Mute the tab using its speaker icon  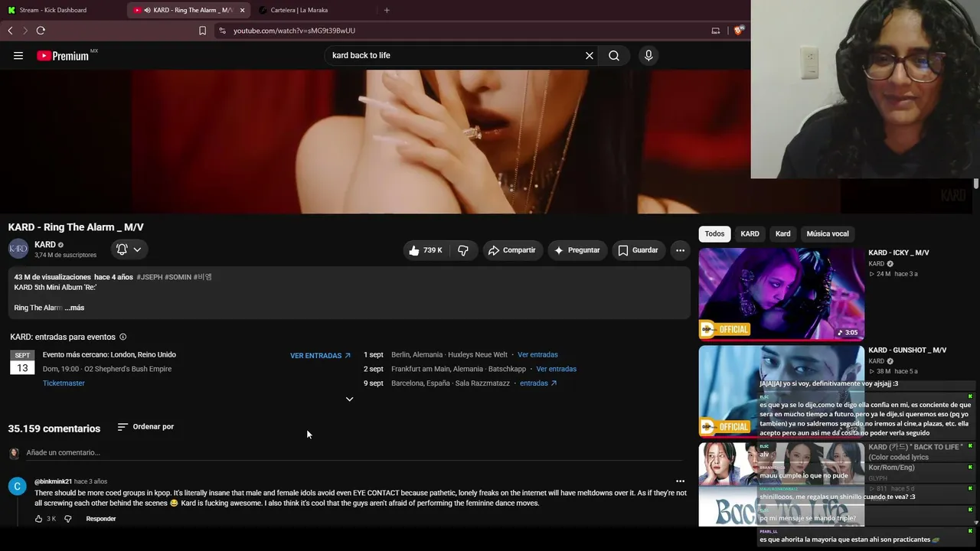click(146, 10)
